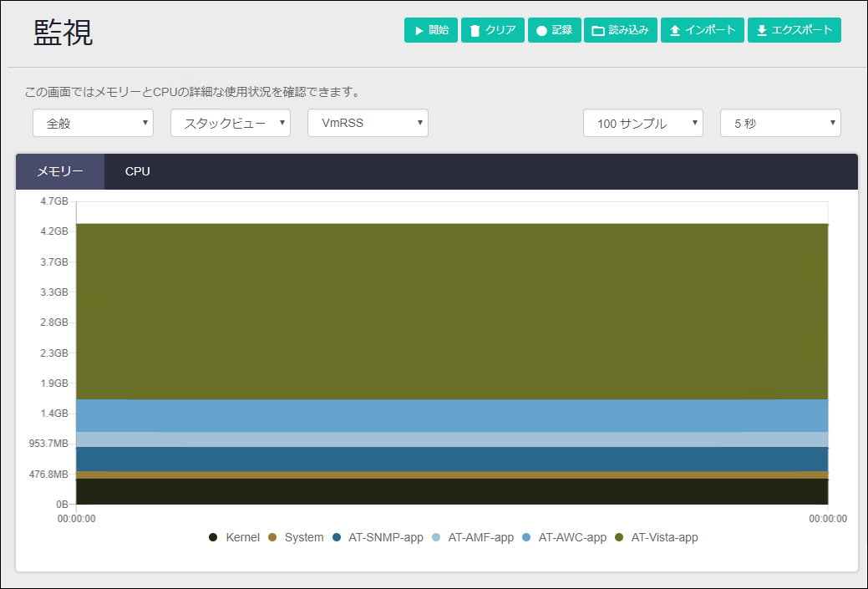Switch to the メモリー tab
Screen dimensions: 868x589
click(60, 171)
